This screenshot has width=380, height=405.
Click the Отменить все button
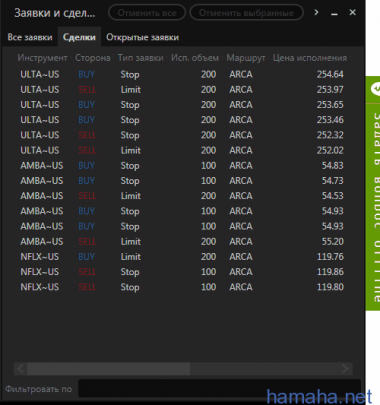click(x=147, y=13)
